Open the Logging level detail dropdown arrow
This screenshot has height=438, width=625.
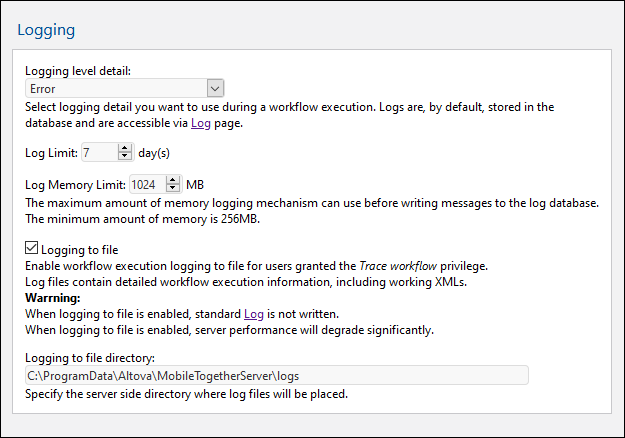(x=215, y=89)
